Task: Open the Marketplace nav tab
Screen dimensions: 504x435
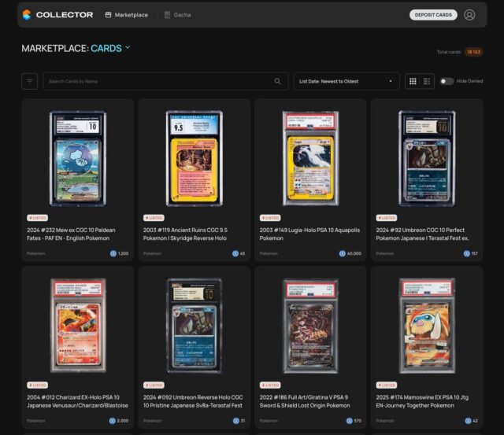Action: coord(127,15)
